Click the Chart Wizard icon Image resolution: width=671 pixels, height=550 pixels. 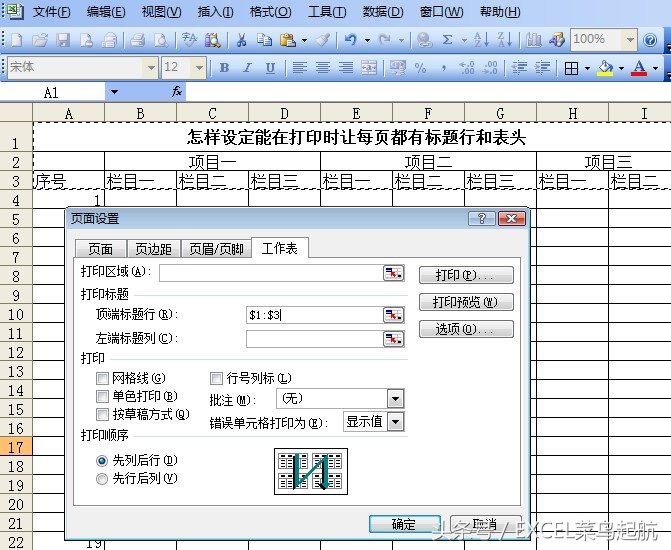pos(533,40)
